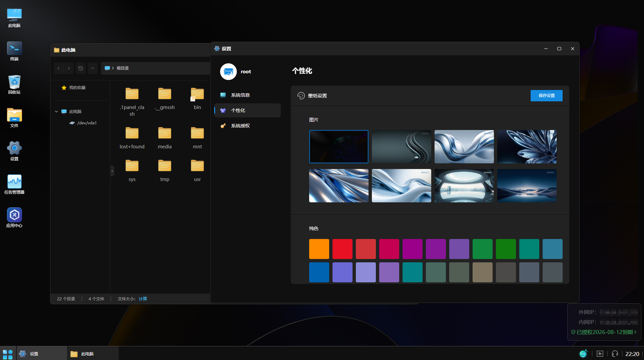Expand the license expiry notice arrow
This screenshot has height=360, width=644.
click(636, 332)
